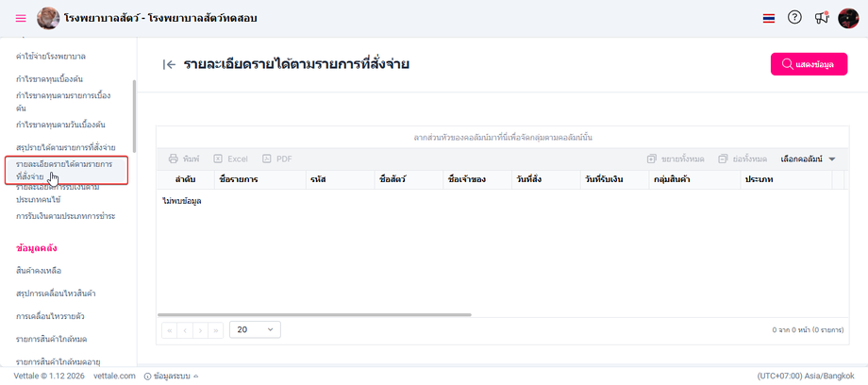Click the ข้อมูลคลัง section heading
This screenshot has width=868, height=385.
(x=37, y=248)
